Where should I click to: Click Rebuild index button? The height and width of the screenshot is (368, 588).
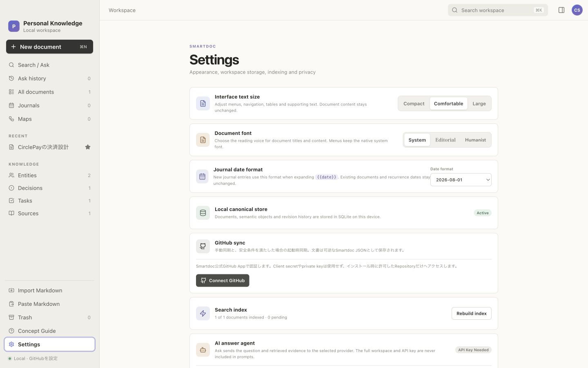pos(472,313)
